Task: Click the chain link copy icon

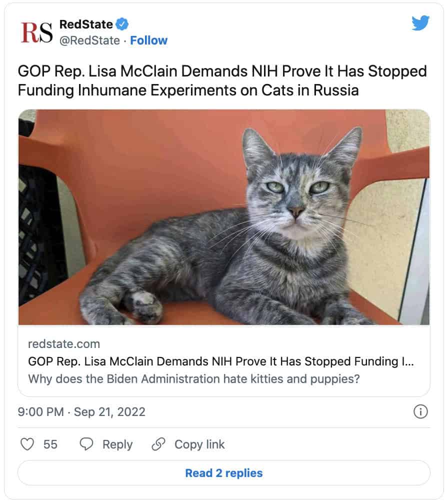Action: click(x=158, y=444)
